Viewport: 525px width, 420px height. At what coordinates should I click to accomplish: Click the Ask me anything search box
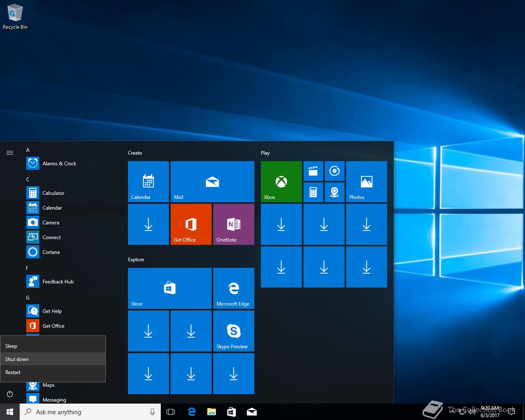coord(90,412)
